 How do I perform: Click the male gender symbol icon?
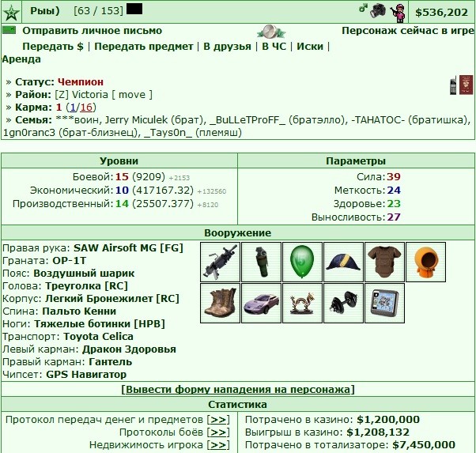(363, 9)
